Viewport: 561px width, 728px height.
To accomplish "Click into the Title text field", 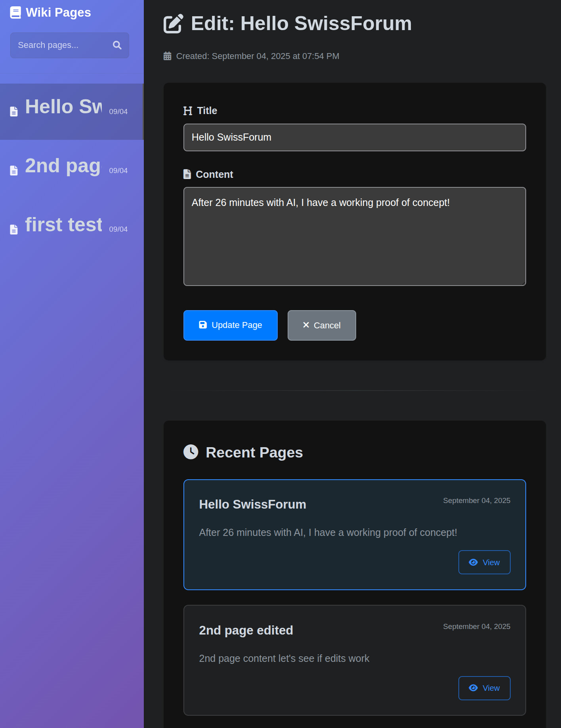I will pyautogui.click(x=354, y=137).
